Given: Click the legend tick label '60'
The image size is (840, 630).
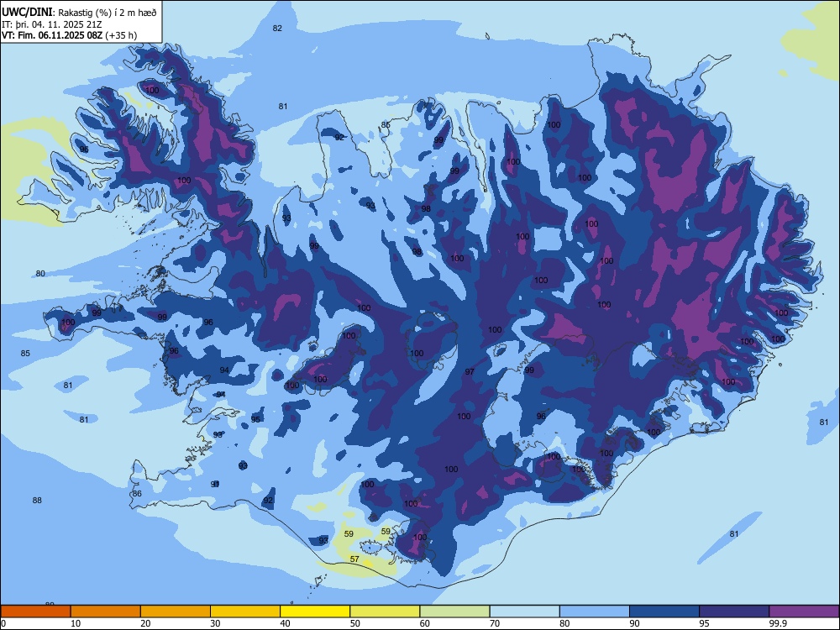Looking at the screenshot, I should pyautogui.click(x=425, y=623).
